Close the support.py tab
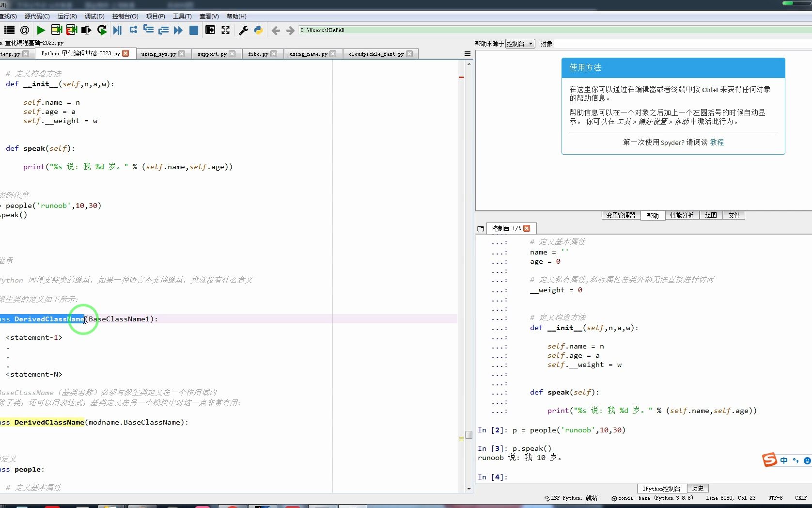Screen dimensions: 812x508 click(x=232, y=54)
